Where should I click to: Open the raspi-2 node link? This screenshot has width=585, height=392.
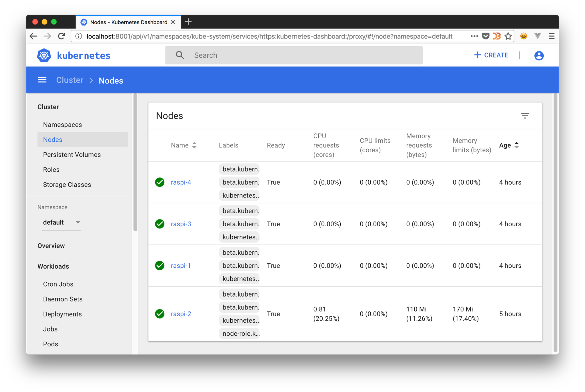(x=181, y=314)
